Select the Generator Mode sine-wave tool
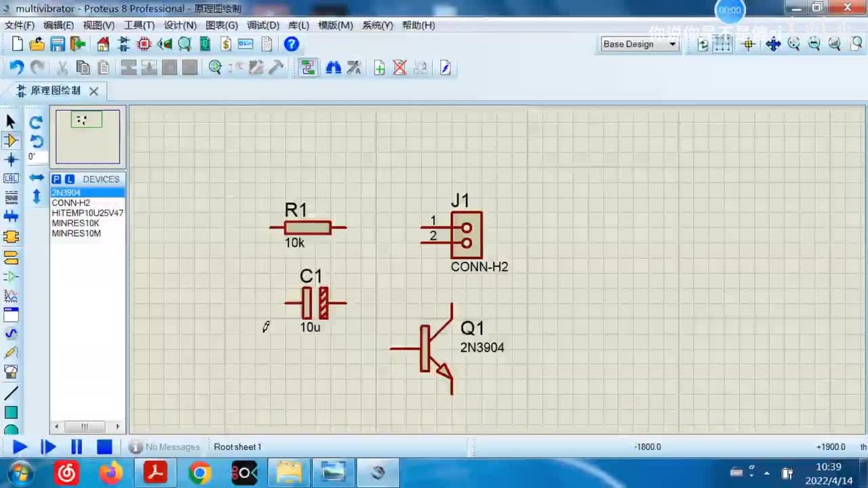This screenshot has width=868, height=488. (11, 333)
